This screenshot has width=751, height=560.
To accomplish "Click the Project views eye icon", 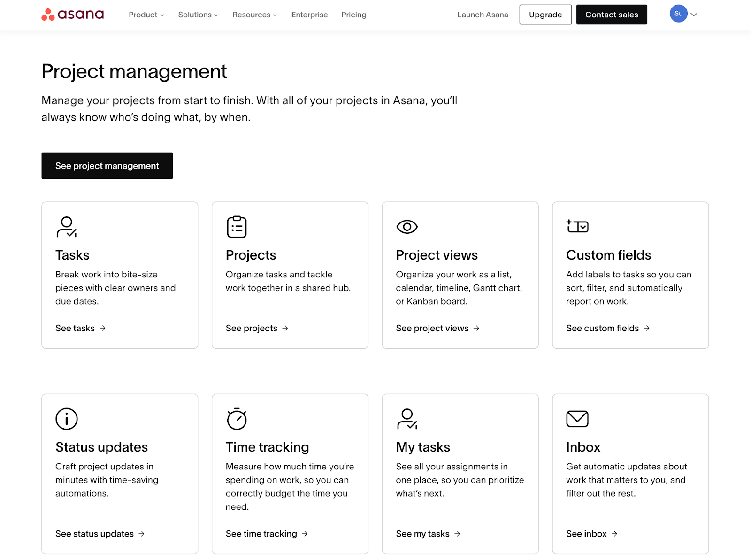I will tap(407, 227).
